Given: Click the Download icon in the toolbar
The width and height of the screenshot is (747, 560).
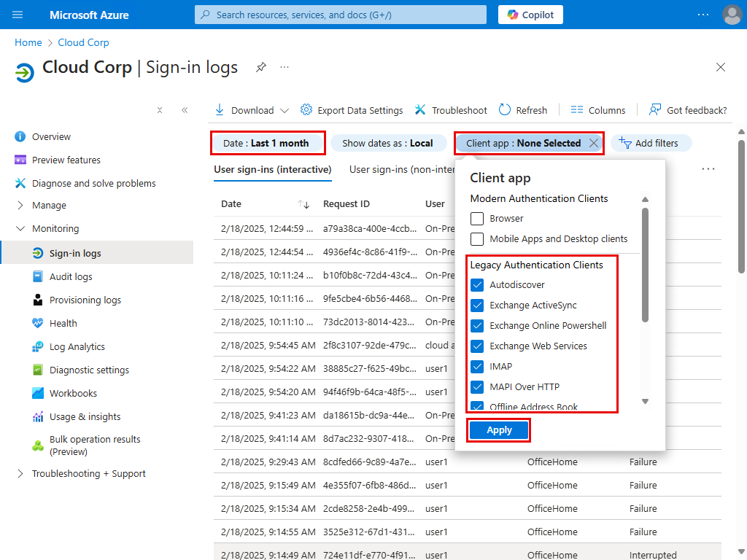Looking at the screenshot, I should 219,110.
